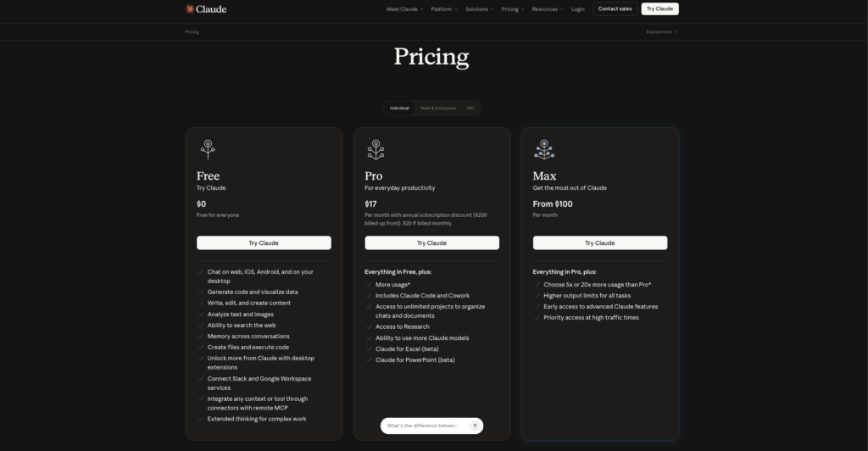Switch to the Team & Enterprise tab

tap(437, 109)
